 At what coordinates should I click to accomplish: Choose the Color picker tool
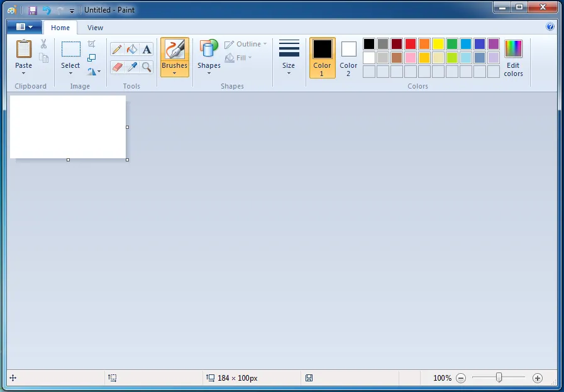point(131,67)
